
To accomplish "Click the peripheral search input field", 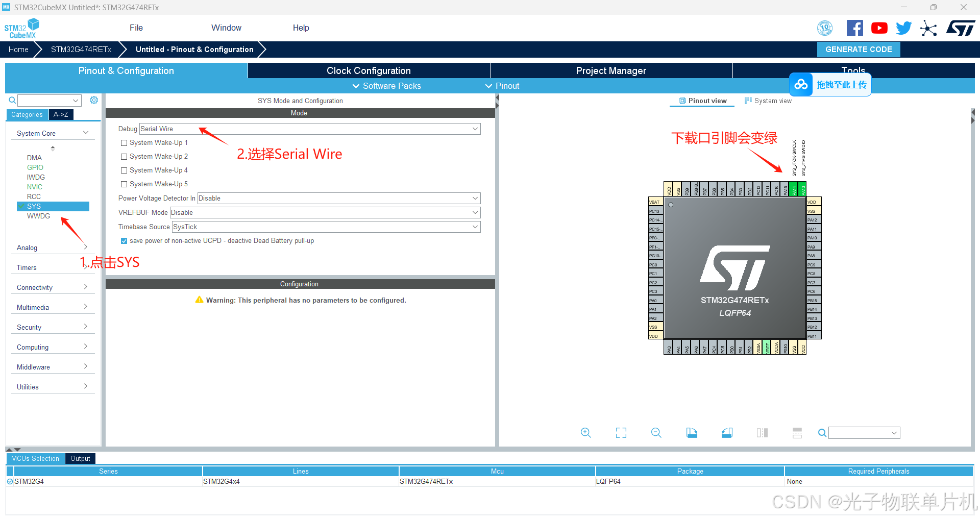I will [x=50, y=100].
